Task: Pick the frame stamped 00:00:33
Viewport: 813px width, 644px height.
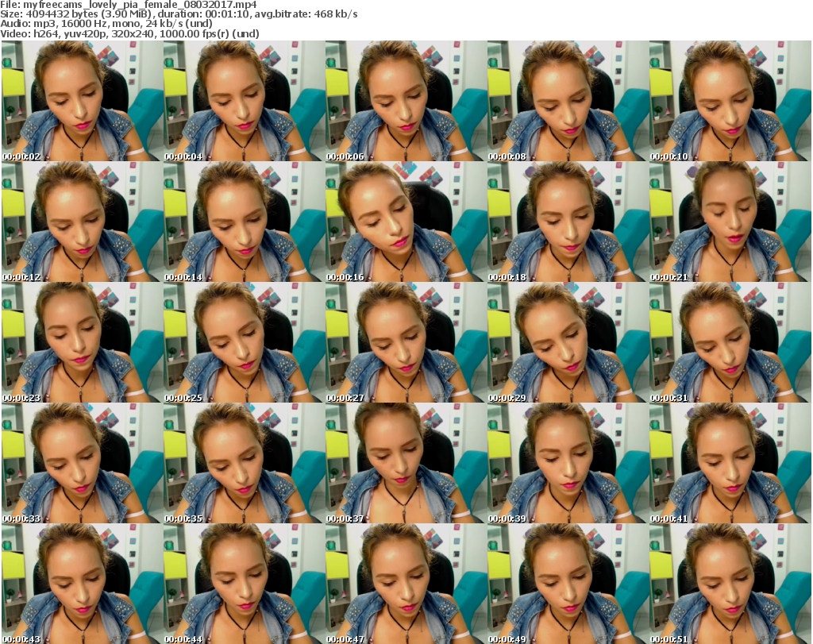Action: tap(82, 464)
